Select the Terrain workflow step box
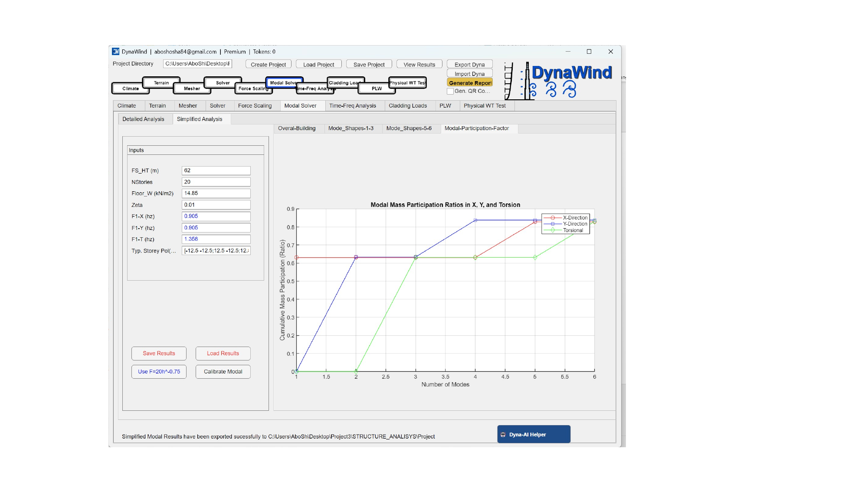 point(161,82)
